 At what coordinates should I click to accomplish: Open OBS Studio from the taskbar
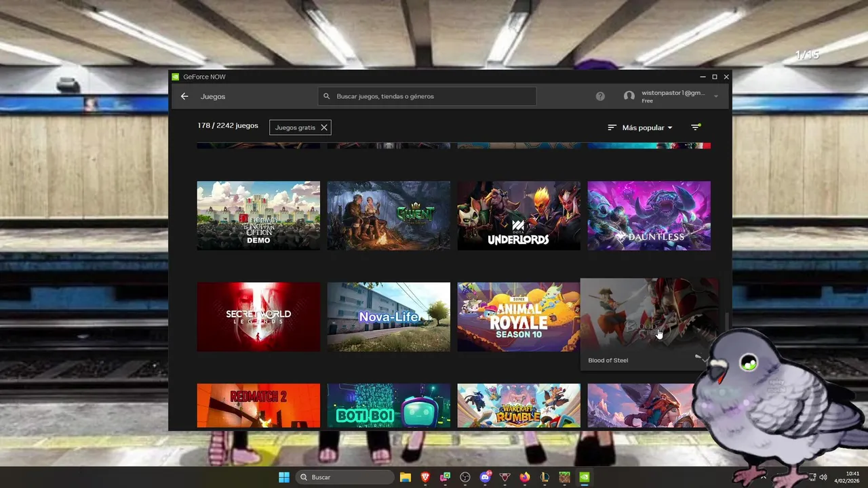(465, 477)
